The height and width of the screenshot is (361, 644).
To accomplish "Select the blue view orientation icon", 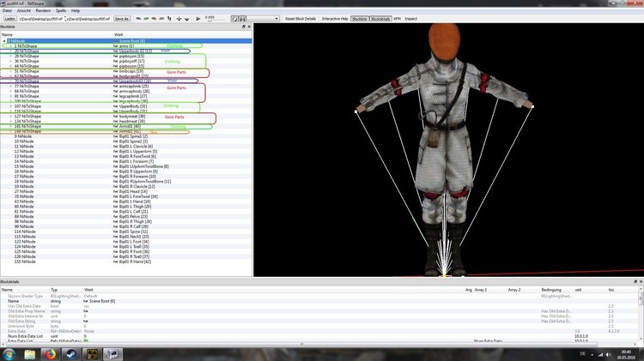I will coord(138,19).
